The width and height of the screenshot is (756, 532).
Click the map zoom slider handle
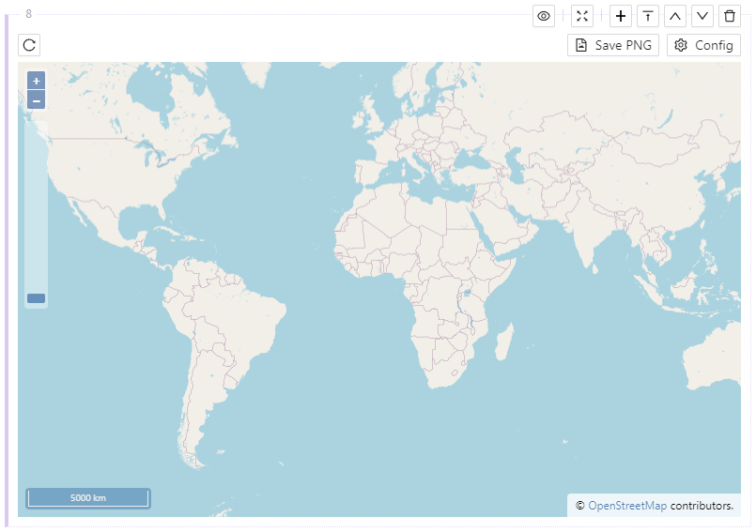click(37, 298)
